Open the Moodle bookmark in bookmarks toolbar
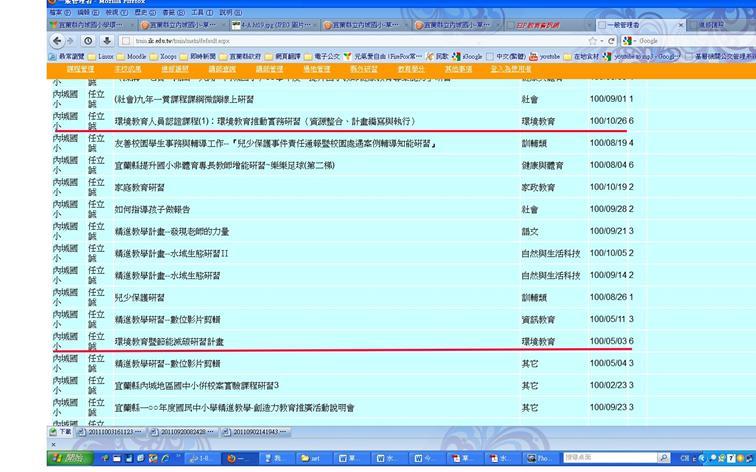This screenshot has height=472, width=756. [135, 57]
